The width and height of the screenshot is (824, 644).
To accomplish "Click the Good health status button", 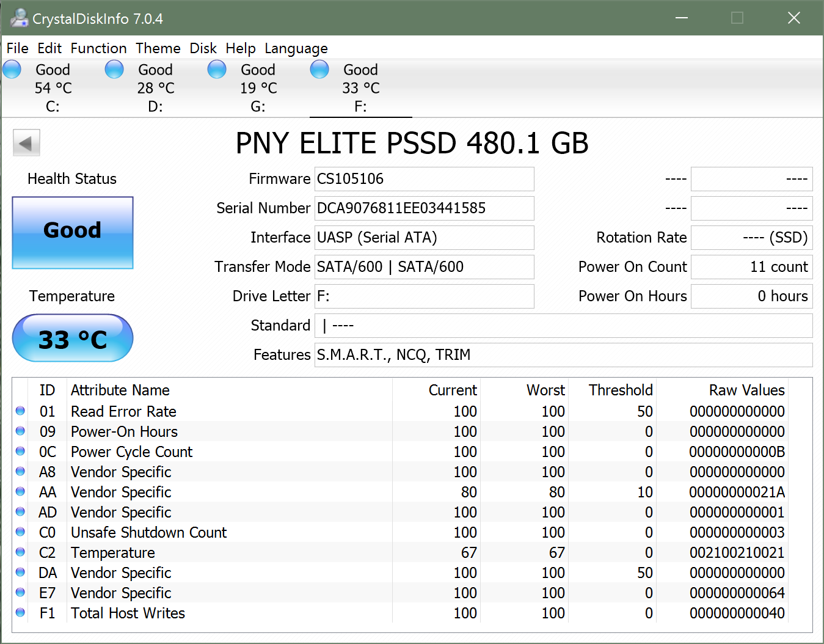I will pyautogui.click(x=73, y=233).
